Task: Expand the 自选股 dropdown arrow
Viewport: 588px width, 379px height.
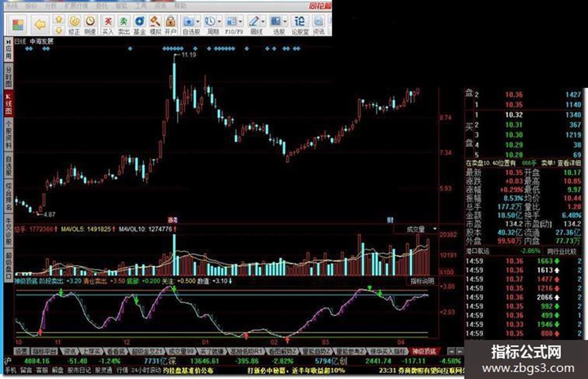Action: pos(198,21)
